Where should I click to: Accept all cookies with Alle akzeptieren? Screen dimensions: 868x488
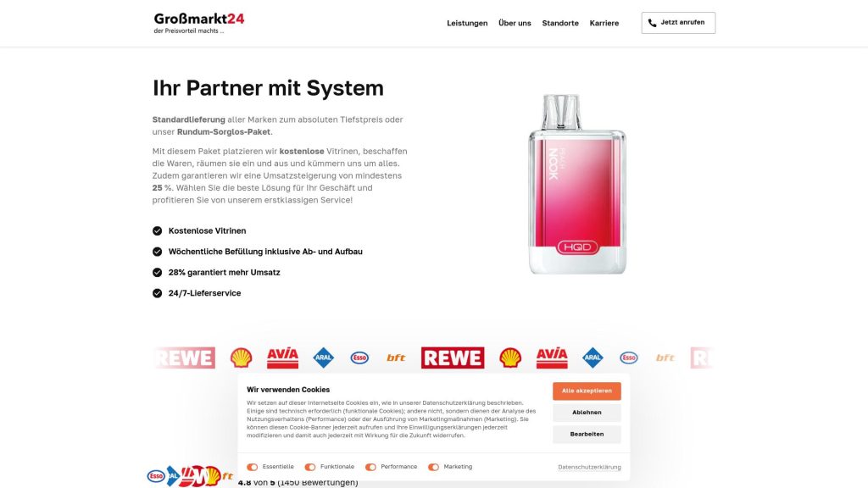[587, 391]
